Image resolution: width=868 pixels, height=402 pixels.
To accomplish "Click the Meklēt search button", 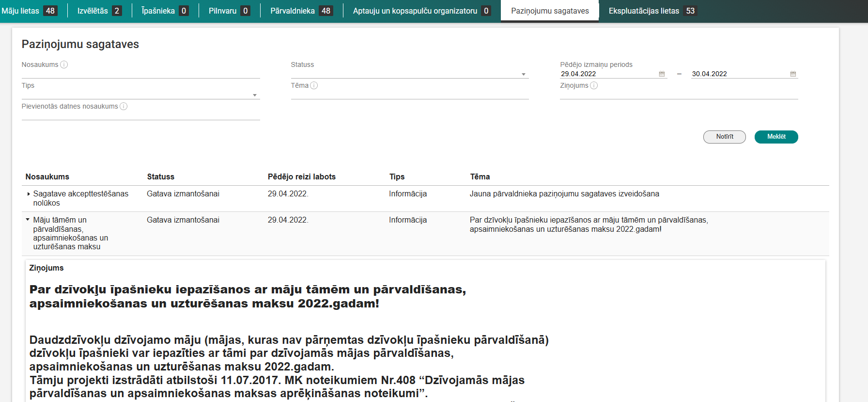I will pos(776,137).
